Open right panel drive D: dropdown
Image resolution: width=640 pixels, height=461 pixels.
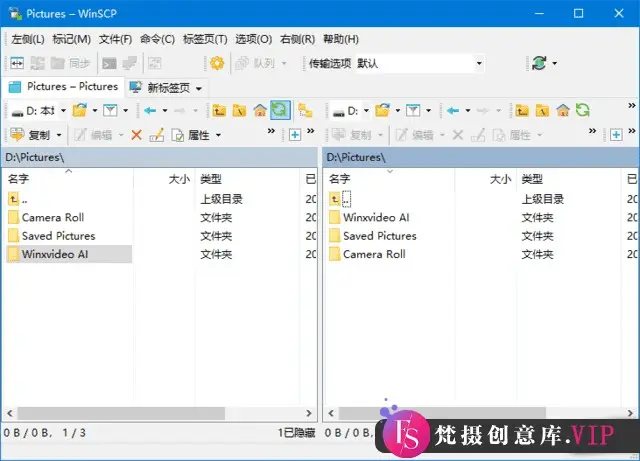click(366, 110)
